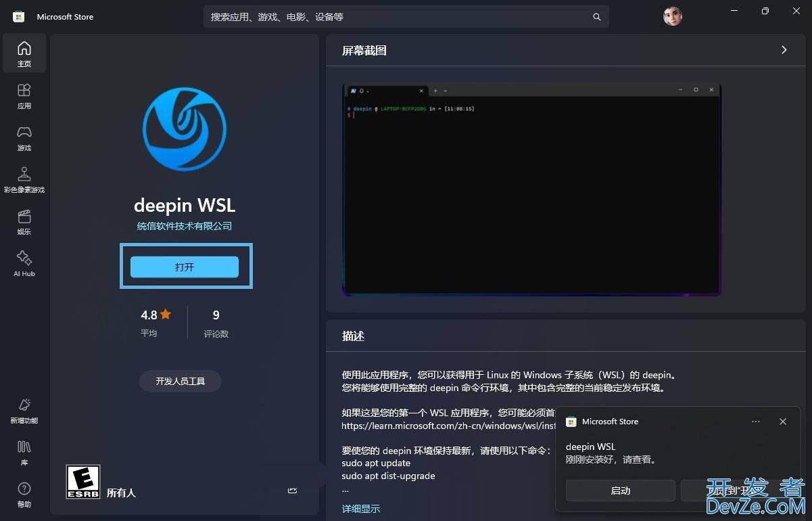Click the deepin WSL app logo
Image resolution: width=812 pixels, height=521 pixels.
[185, 129]
